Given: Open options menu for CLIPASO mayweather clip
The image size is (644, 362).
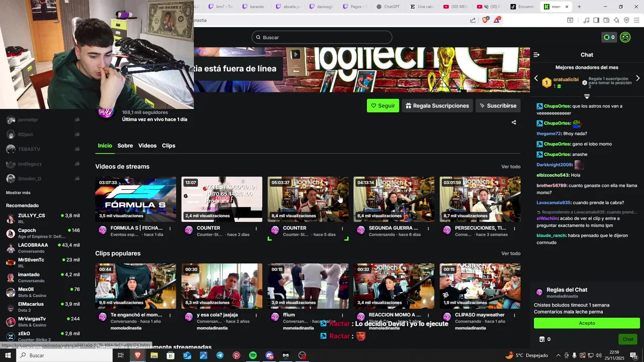Looking at the screenshot, I should click(514, 315).
